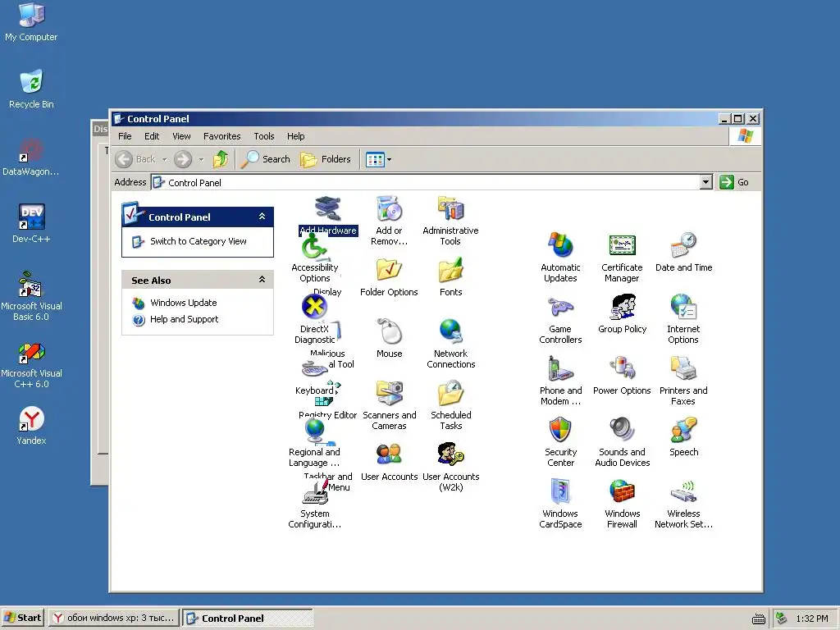Screen dimensions: 840x630
Task: Open Internet Options icon
Action: click(x=683, y=308)
